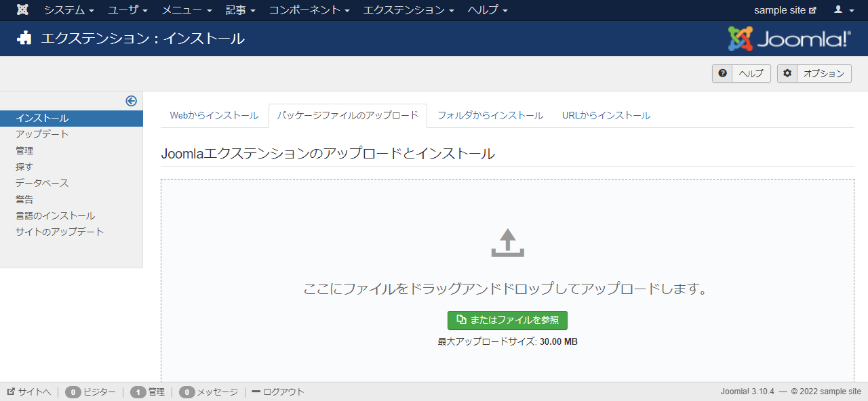The height and width of the screenshot is (401, 868).
Task: Click the gear icon for オプション
Action: [787, 74]
